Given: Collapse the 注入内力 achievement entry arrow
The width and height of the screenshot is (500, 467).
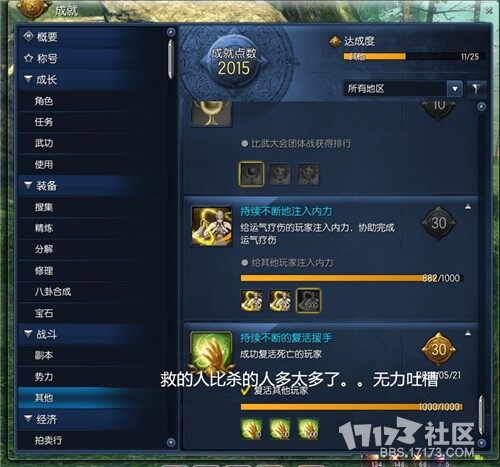Looking at the screenshot, I should coord(468,207).
